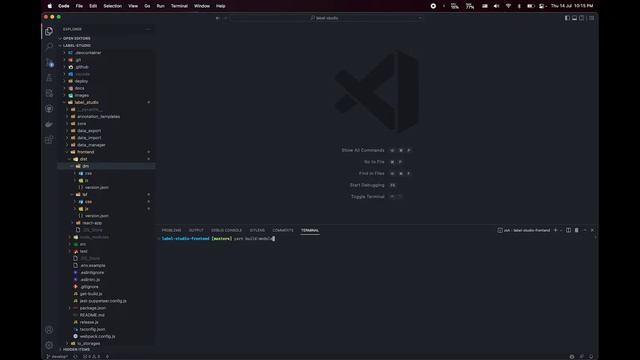Image resolution: width=640 pixels, height=360 pixels.
Task: Open the Selection menu in menu bar
Action: 112,6
